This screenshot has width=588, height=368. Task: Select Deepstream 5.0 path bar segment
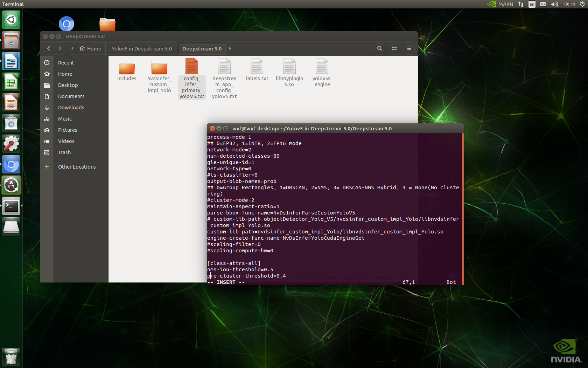pos(202,48)
